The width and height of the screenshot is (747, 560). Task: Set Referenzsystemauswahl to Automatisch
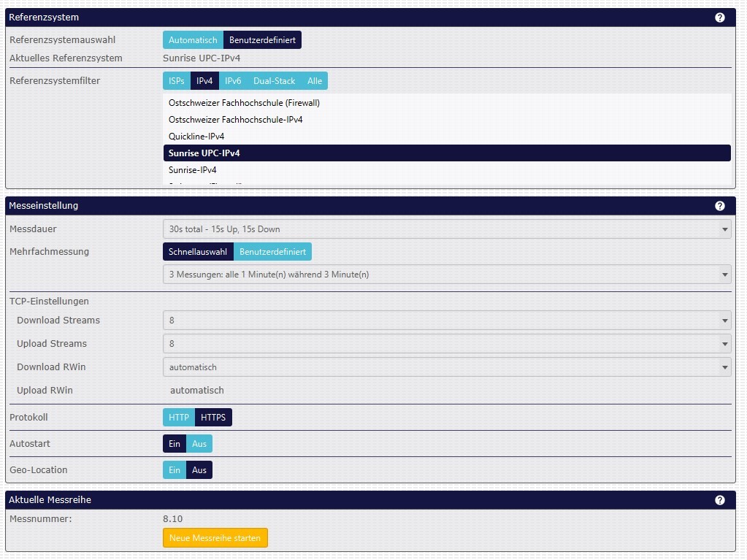coord(193,40)
